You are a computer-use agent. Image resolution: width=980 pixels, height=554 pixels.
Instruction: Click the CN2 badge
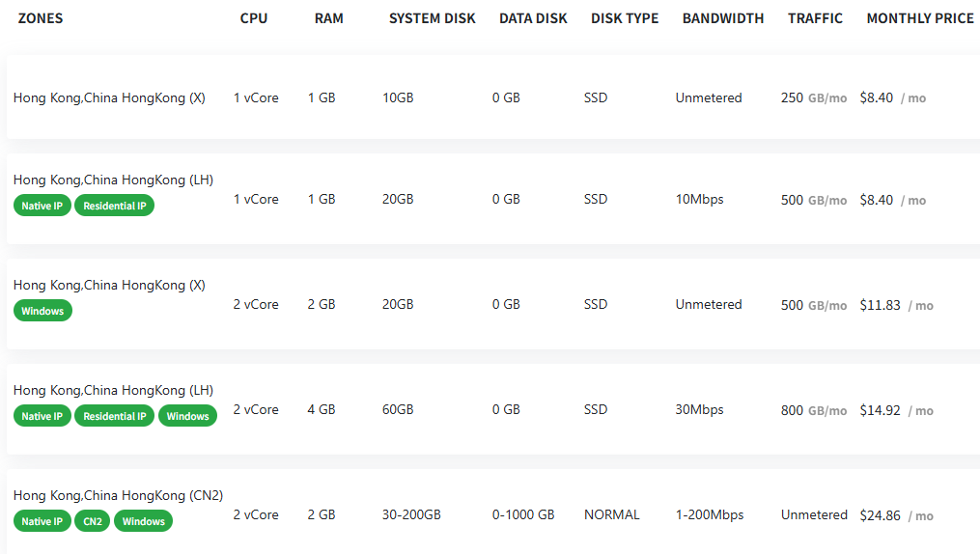tap(93, 521)
